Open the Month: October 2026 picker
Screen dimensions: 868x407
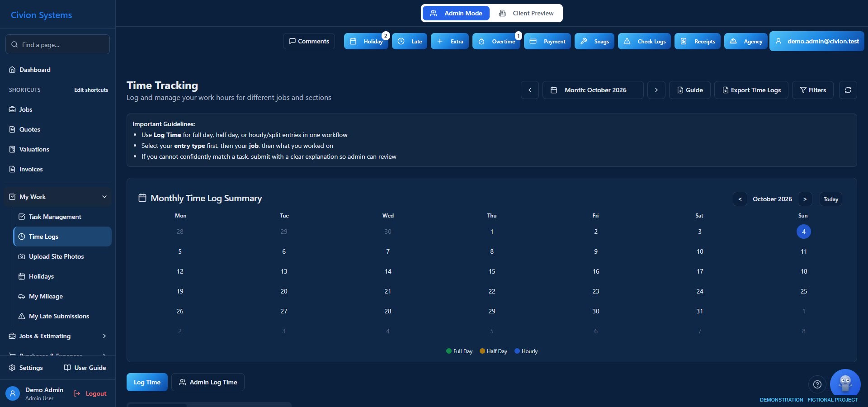click(593, 90)
